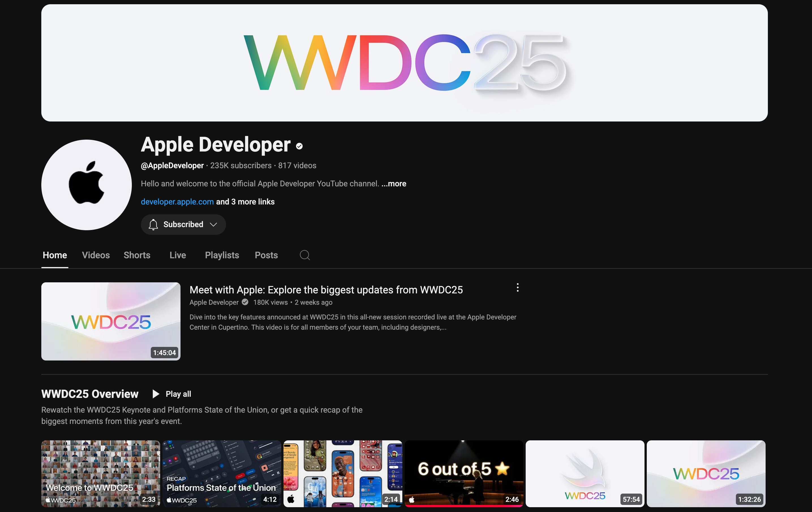Image resolution: width=812 pixels, height=512 pixels.
Task: Click the notification bell on Subscribed button
Action: [153, 225]
